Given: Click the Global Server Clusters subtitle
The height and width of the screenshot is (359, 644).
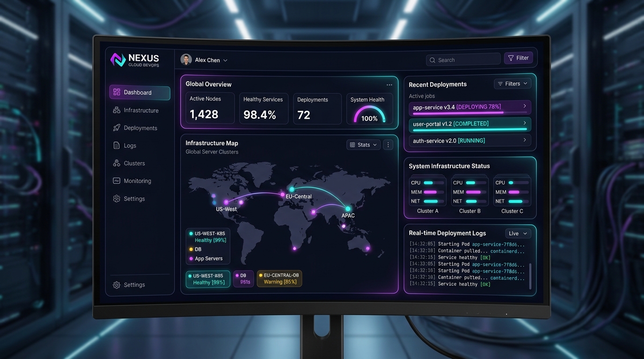Looking at the screenshot, I should click(212, 152).
